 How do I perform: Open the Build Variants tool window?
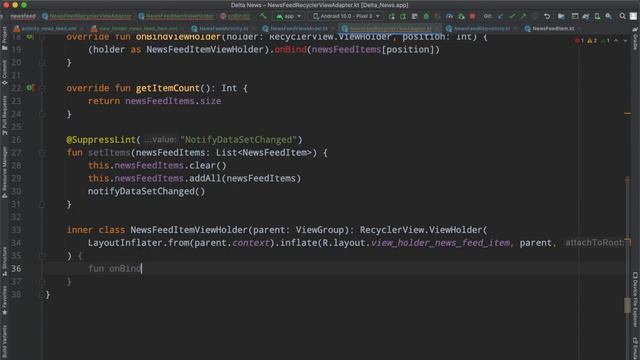coord(4,342)
